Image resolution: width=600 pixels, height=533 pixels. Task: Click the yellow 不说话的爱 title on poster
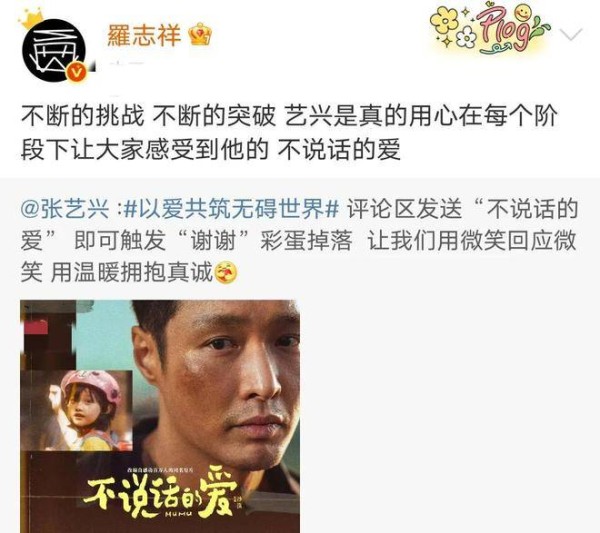click(160, 494)
